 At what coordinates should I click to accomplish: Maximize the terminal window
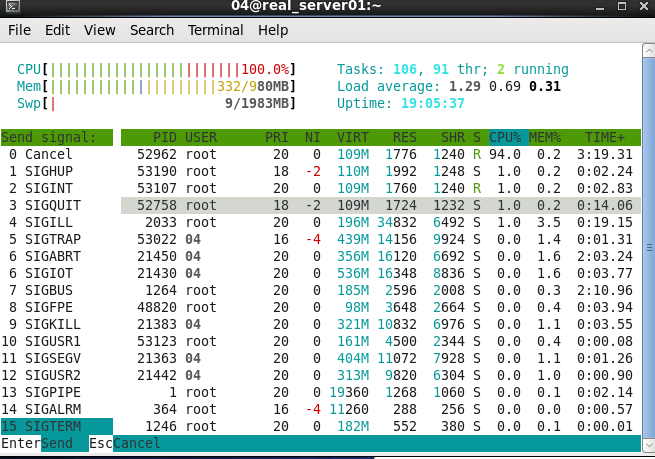pyautogui.click(x=622, y=6)
